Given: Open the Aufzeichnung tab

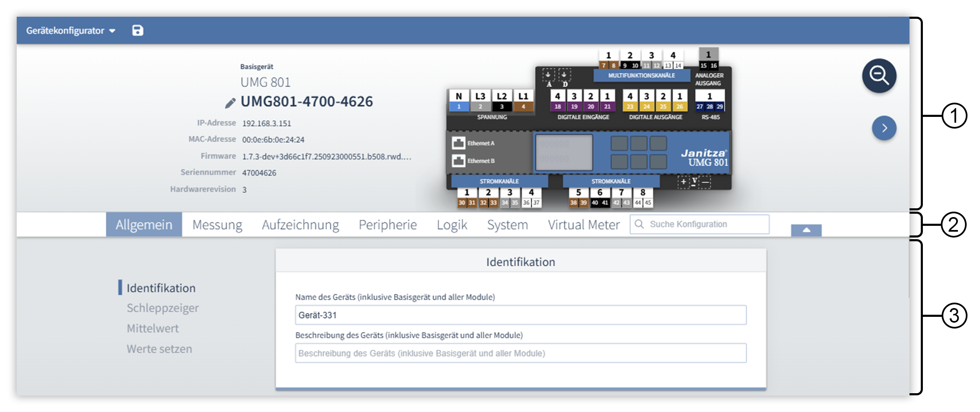Looking at the screenshot, I should (300, 225).
